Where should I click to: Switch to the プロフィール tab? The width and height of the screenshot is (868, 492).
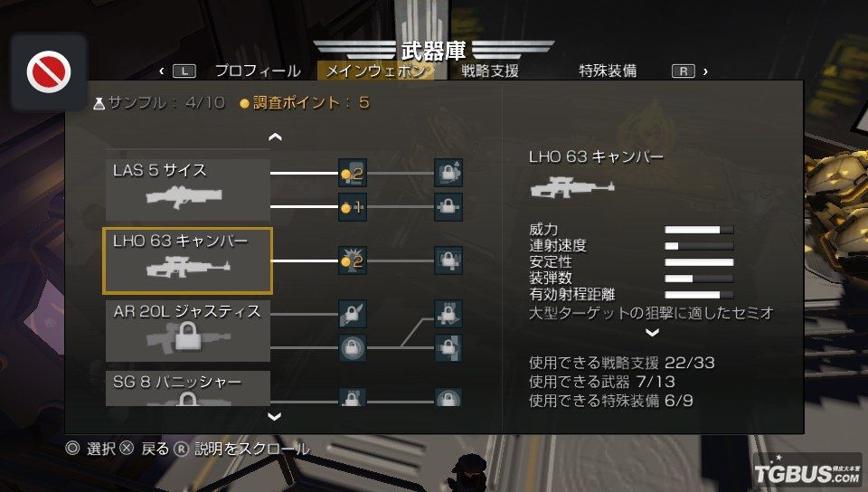point(258,71)
